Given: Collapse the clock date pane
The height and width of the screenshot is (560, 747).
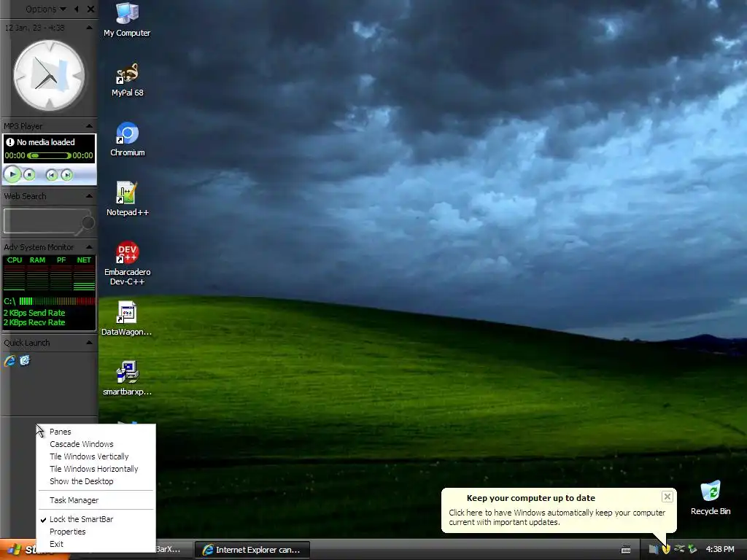Looking at the screenshot, I should click(89, 28).
